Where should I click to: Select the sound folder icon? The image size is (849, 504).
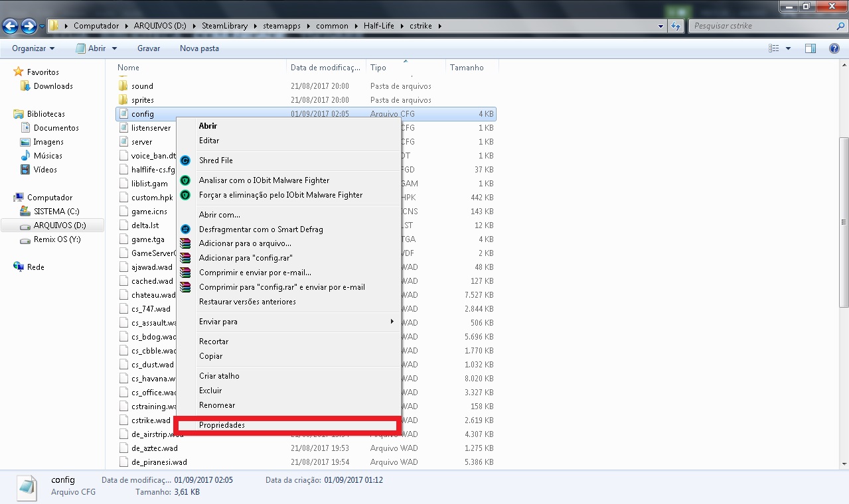click(123, 86)
